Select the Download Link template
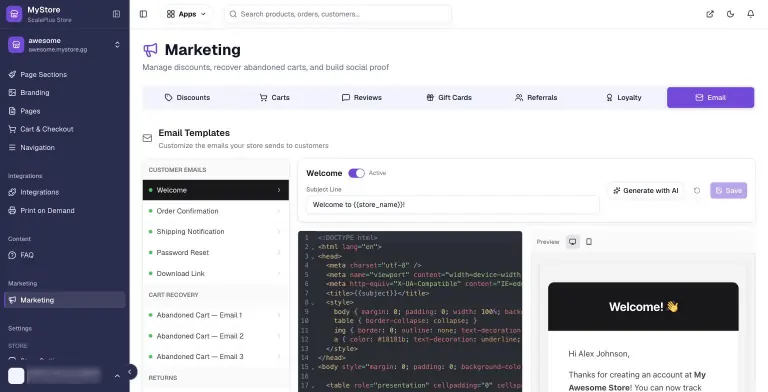 click(x=216, y=273)
